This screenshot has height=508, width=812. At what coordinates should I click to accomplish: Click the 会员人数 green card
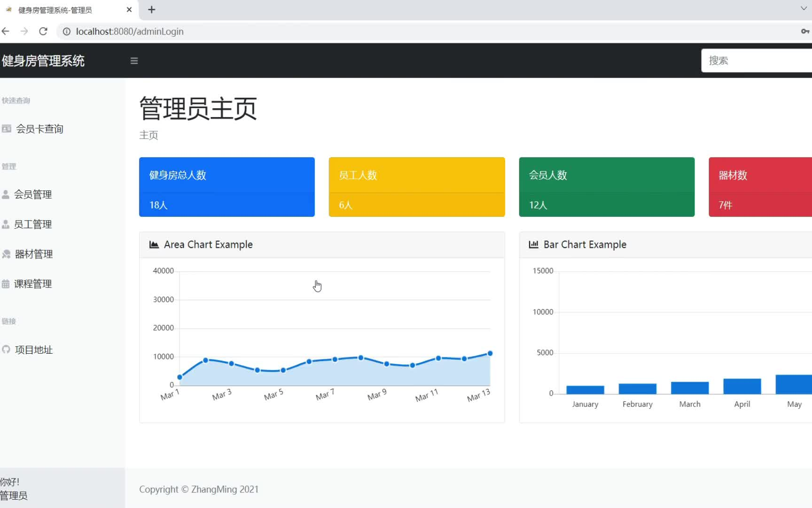click(x=607, y=187)
